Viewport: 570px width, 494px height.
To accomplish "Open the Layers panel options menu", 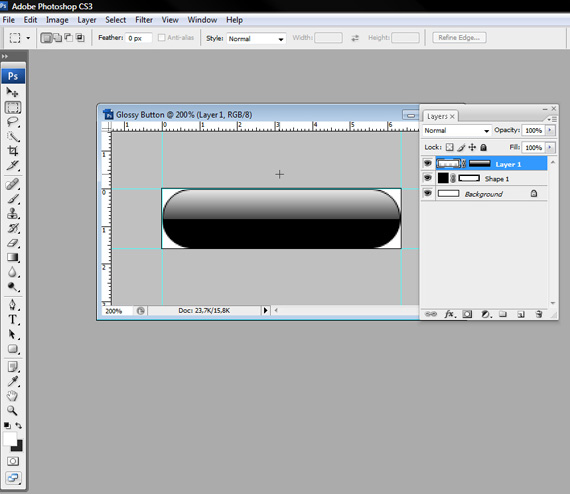I will [x=552, y=119].
